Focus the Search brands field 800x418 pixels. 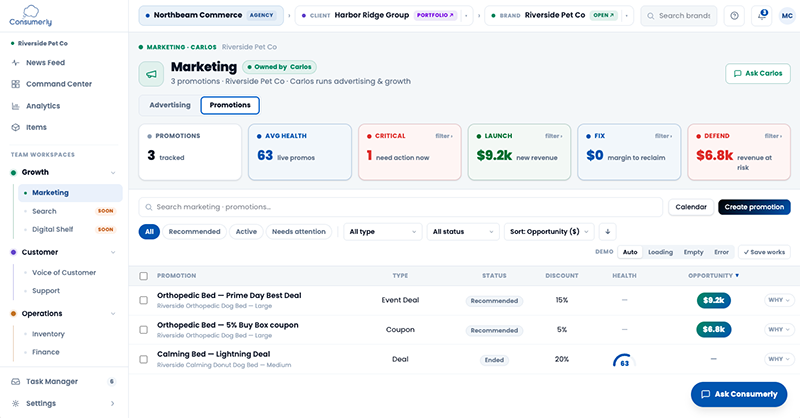(679, 16)
